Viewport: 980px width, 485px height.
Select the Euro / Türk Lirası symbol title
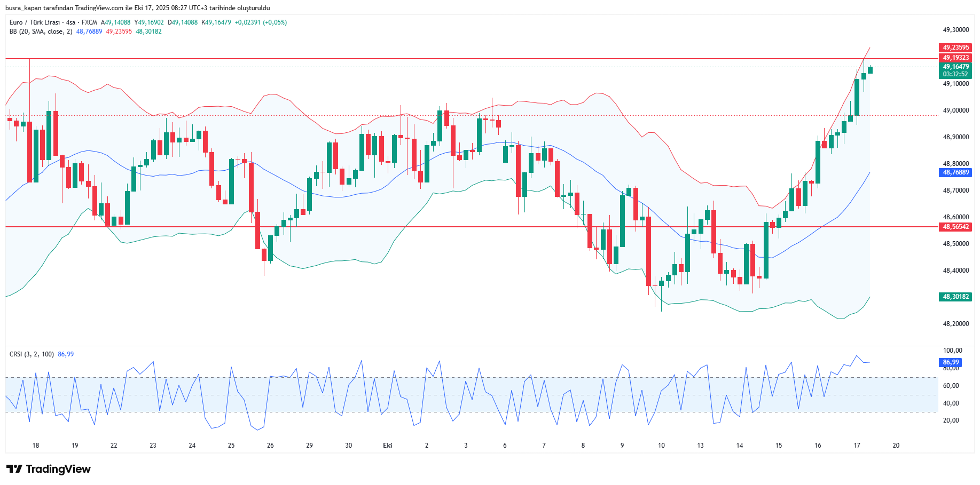click(35, 22)
